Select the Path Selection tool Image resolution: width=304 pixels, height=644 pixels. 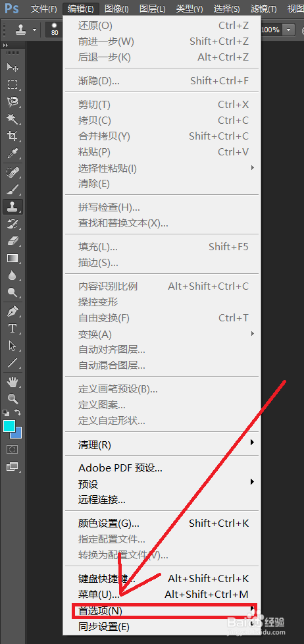pyautogui.click(x=13, y=346)
